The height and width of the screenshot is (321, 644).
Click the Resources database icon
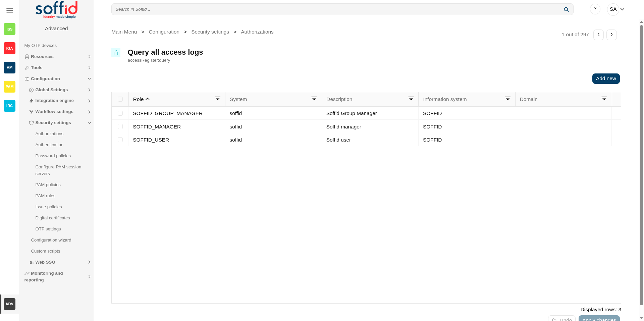tap(27, 57)
